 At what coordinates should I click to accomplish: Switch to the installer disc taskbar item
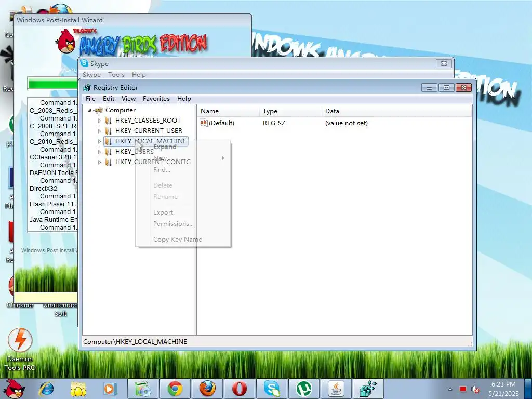[x=143, y=389]
